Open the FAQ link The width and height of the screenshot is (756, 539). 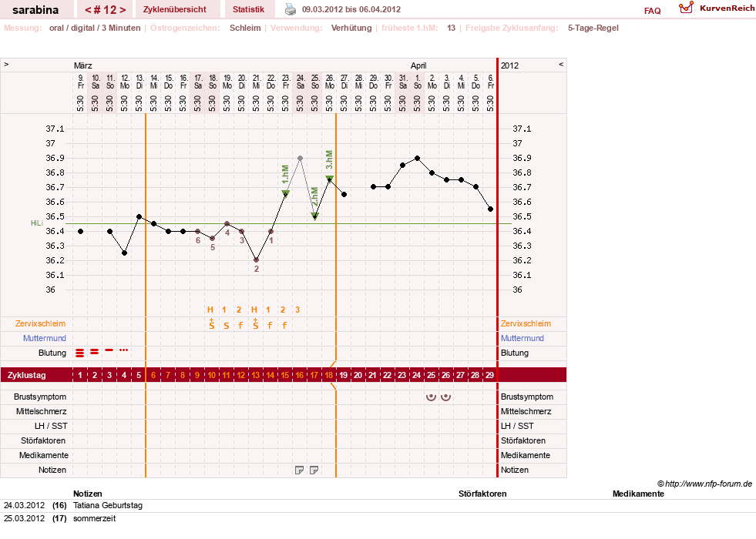pos(652,11)
